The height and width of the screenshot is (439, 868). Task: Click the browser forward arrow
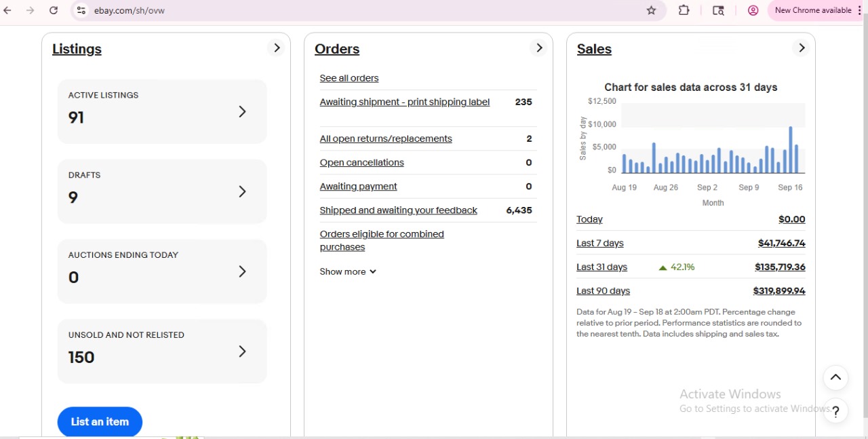(x=30, y=10)
